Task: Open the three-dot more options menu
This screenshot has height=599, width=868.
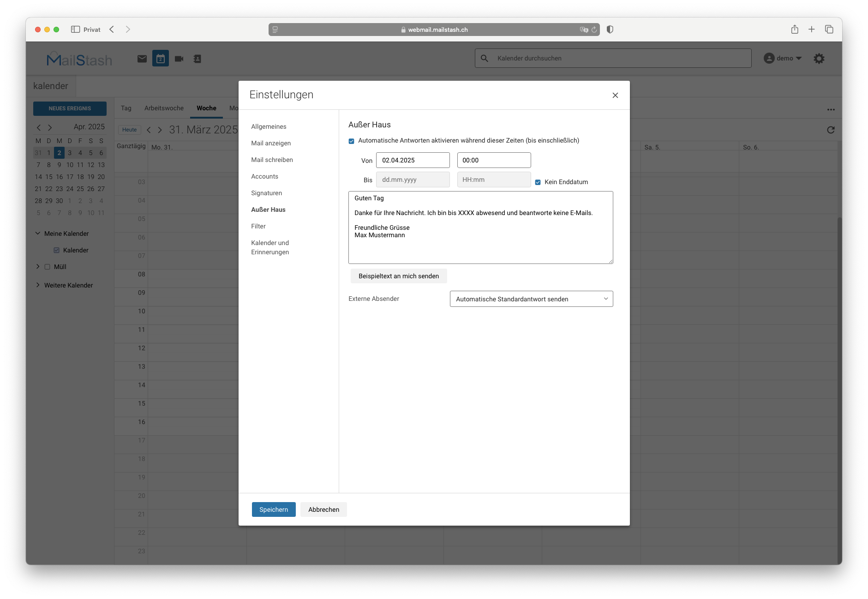Action: pos(831,110)
